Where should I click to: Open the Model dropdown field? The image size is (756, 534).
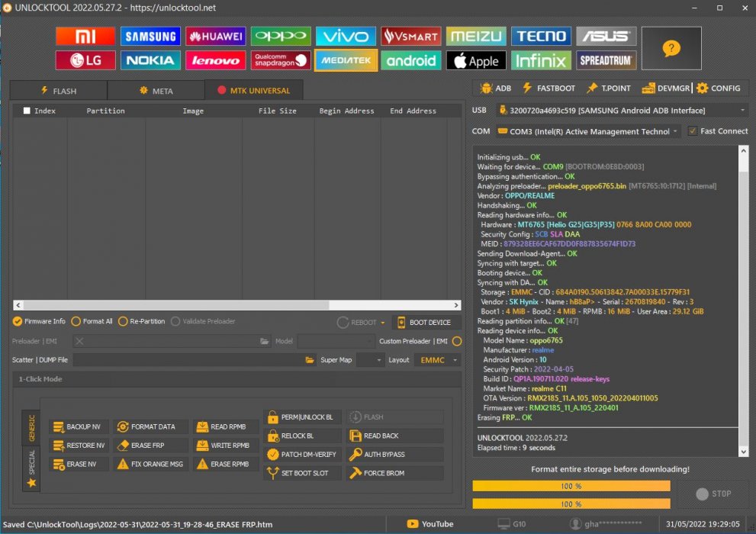pyautogui.click(x=336, y=341)
